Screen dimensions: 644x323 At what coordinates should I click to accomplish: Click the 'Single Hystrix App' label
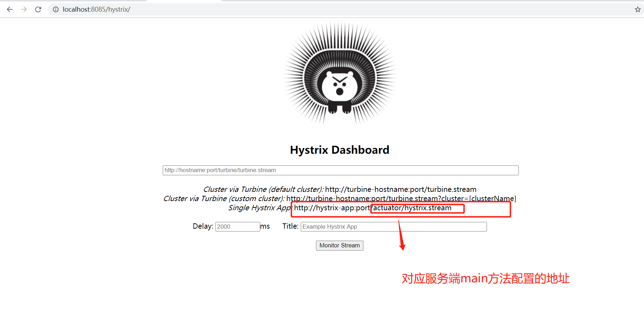pyautogui.click(x=260, y=208)
